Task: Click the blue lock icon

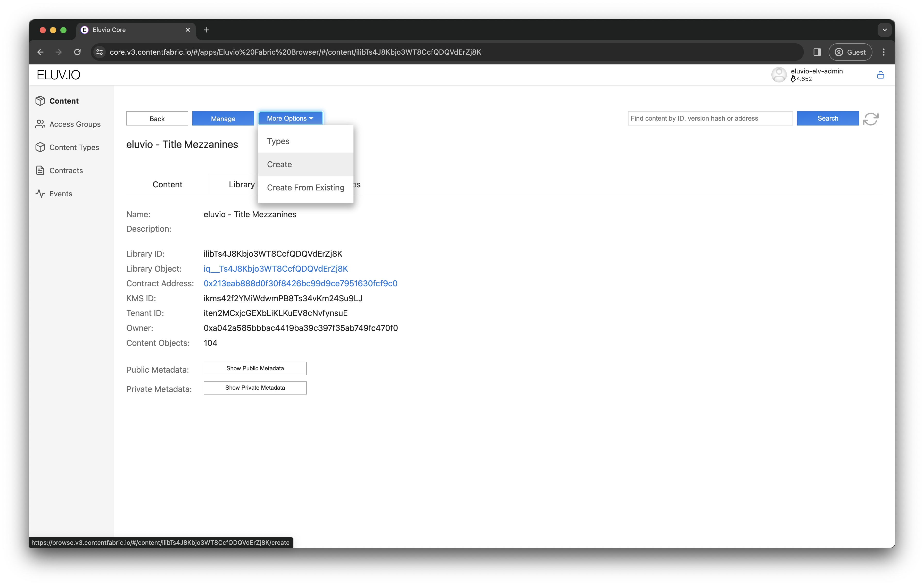Action: [881, 75]
